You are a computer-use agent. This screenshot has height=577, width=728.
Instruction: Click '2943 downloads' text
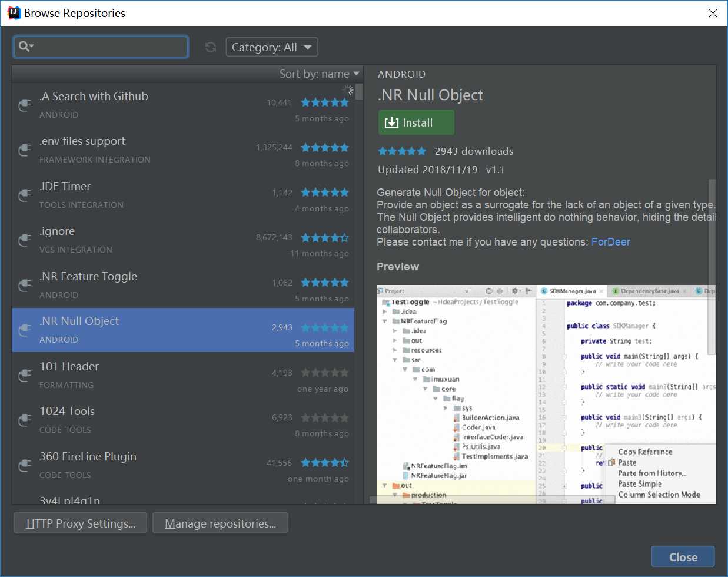[474, 151]
